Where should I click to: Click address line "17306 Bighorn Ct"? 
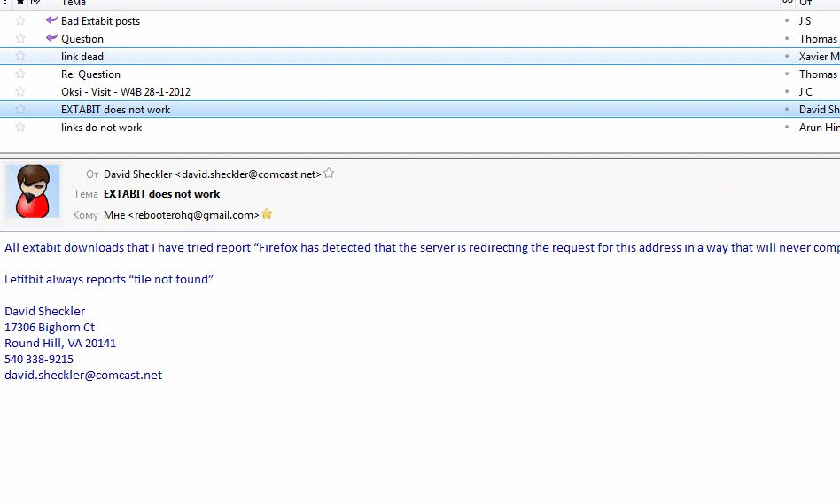(x=50, y=327)
